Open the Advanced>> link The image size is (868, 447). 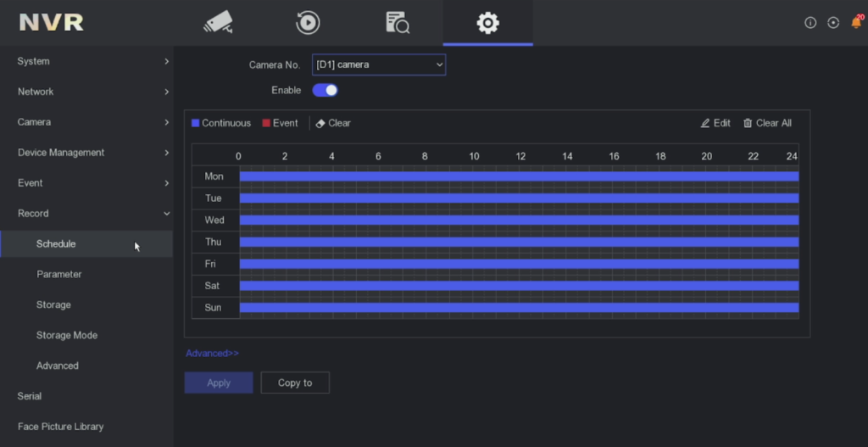pyautogui.click(x=212, y=354)
